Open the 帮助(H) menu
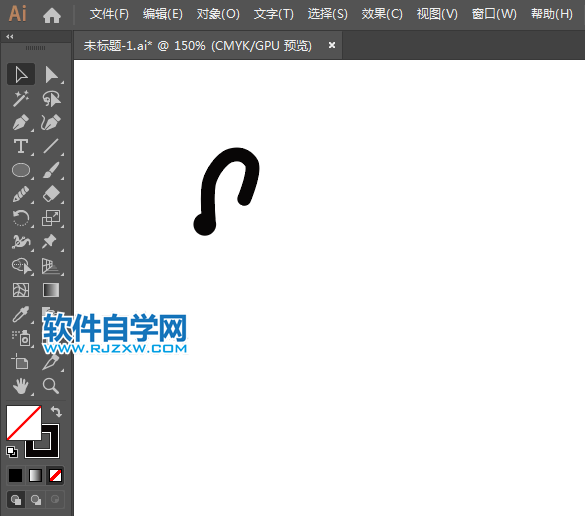Image resolution: width=585 pixels, height=516 pixels. 552,14
